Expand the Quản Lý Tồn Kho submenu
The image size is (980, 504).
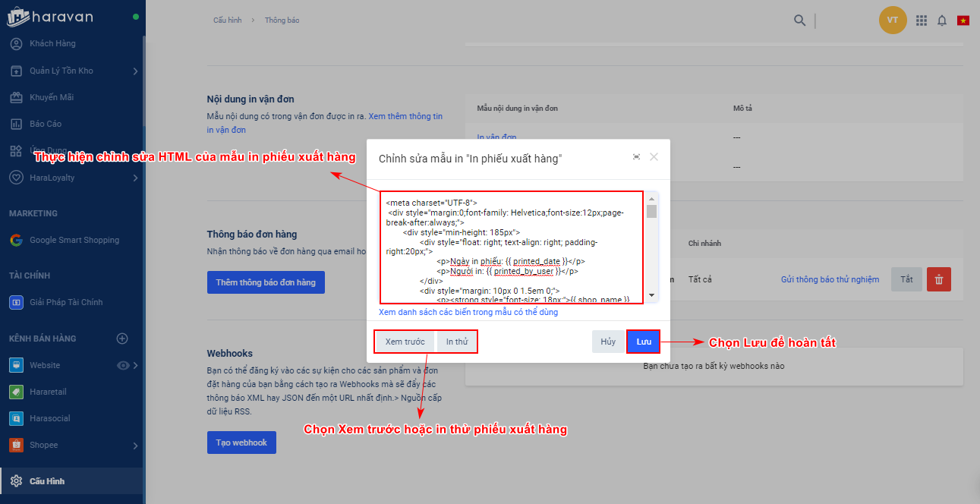[135, 71]
